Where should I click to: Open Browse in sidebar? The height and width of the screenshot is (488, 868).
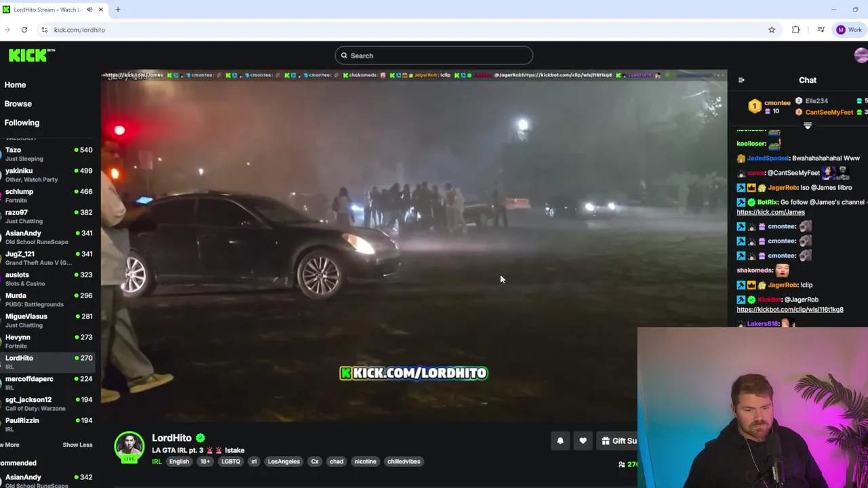(18, 104)
